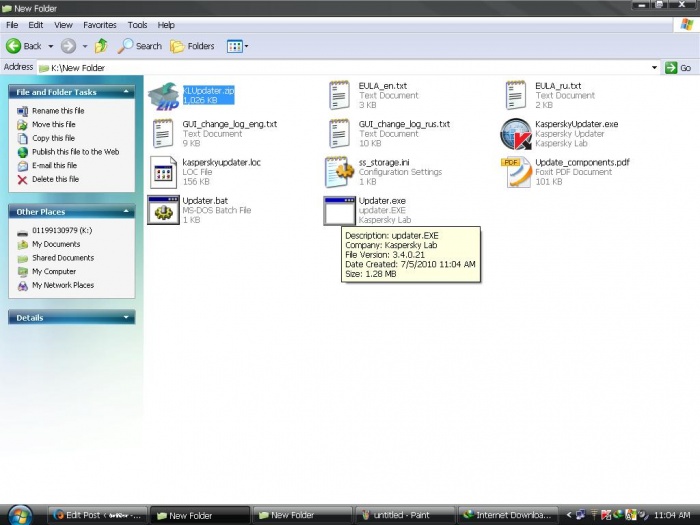Viewport: 700px width, 525px height.
Task: Select the ss_storage.ini settings file icon
Action: click(339, 172)
